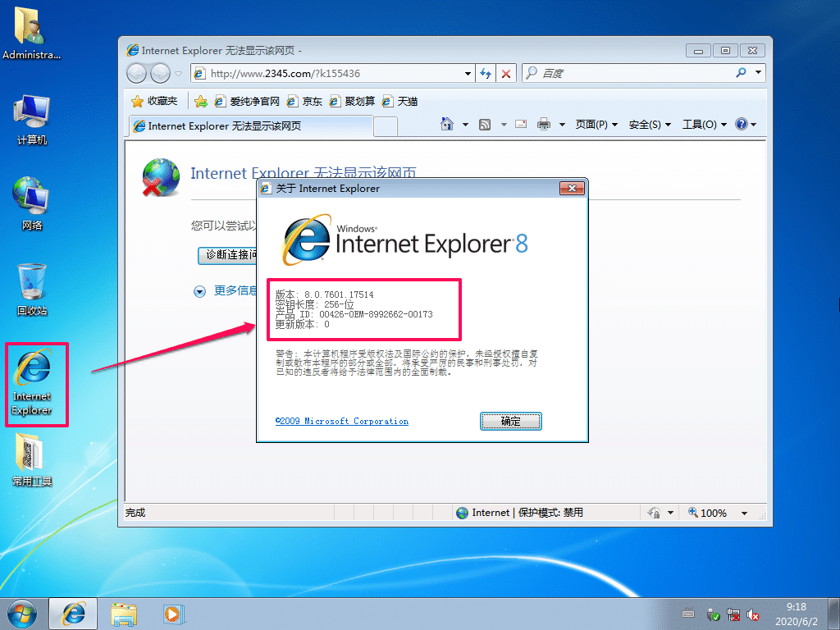Viewport: 840px width, 630px height.
Task: Open the Read Mail envelope icon
Action: point(520,124)
